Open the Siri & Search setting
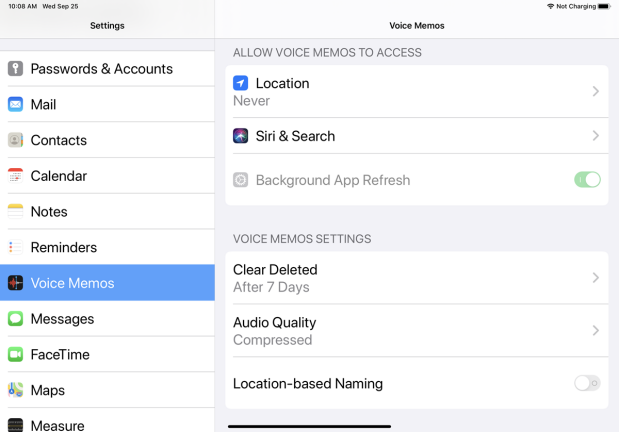 pos(417,136)
